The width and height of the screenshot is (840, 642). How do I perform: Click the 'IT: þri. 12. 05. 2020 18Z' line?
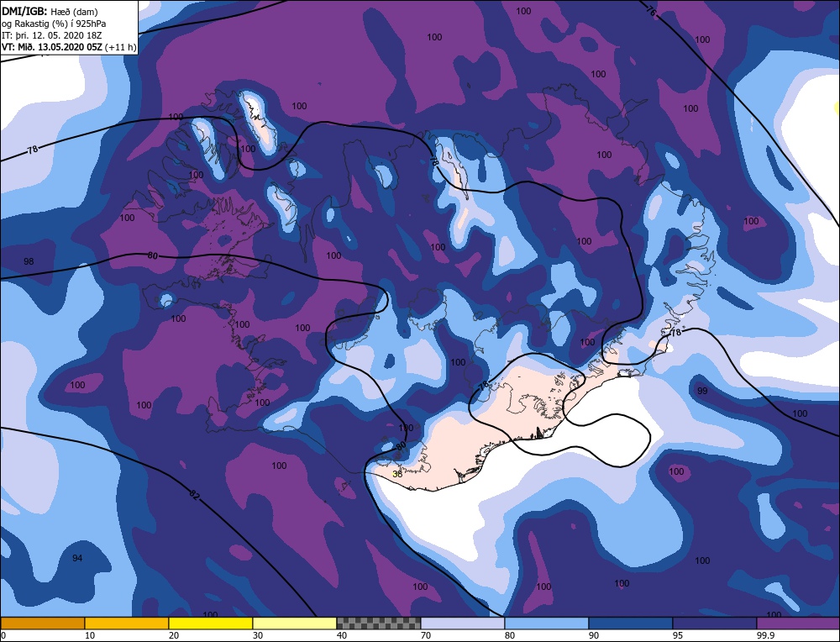(x=51, y=35)
